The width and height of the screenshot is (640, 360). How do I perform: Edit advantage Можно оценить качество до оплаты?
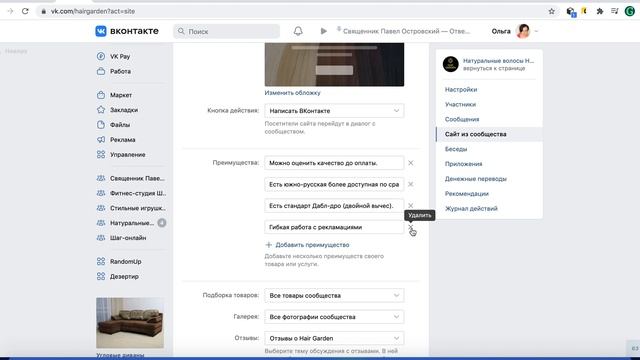[x=334, y=163]
